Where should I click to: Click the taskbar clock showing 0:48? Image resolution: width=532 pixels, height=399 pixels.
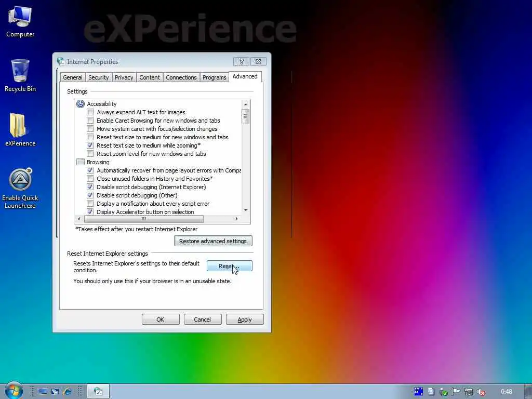point(506,392)
